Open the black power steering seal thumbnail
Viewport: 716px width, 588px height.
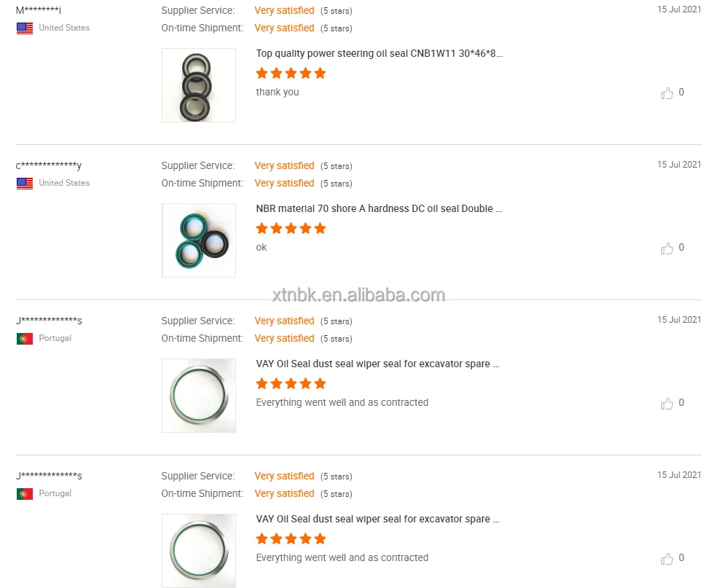(199, 85)
